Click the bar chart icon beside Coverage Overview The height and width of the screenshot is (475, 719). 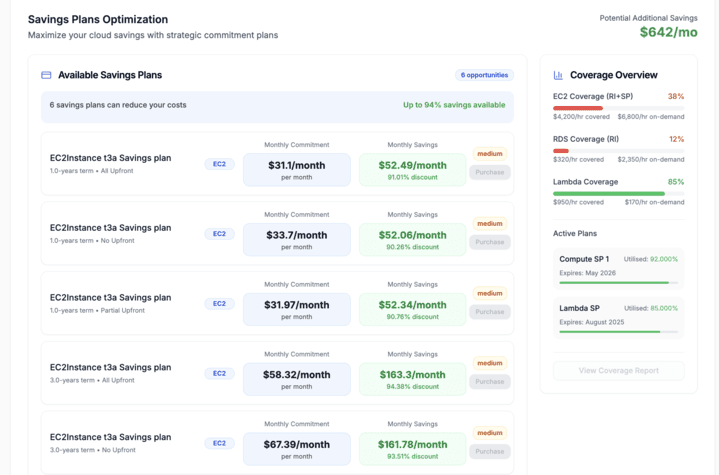pos(558,75)
